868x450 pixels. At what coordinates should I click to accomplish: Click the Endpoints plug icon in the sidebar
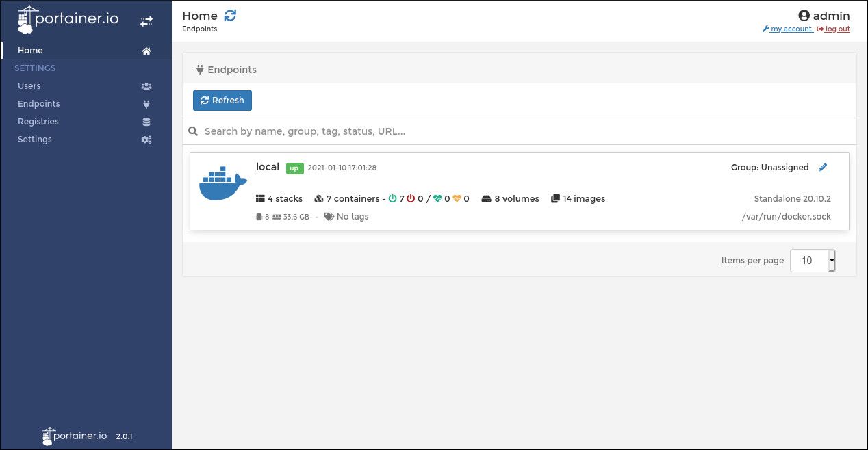[146, 103]
